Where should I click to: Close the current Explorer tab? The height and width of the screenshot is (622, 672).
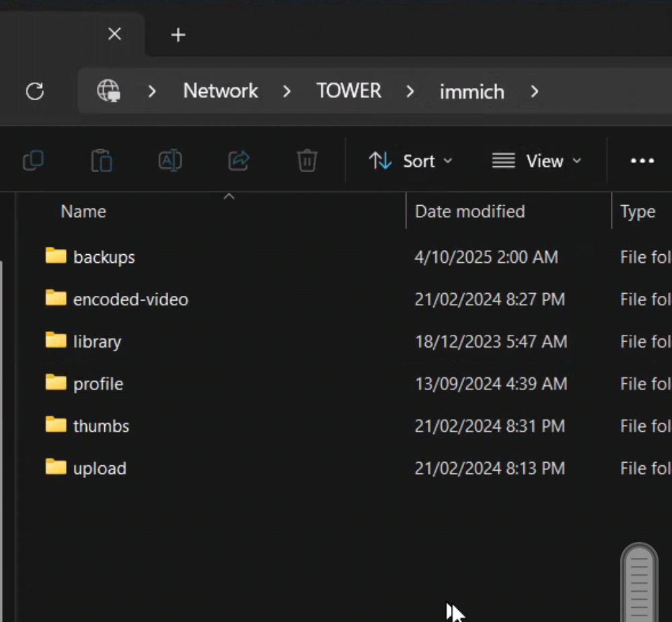point(115,34)
